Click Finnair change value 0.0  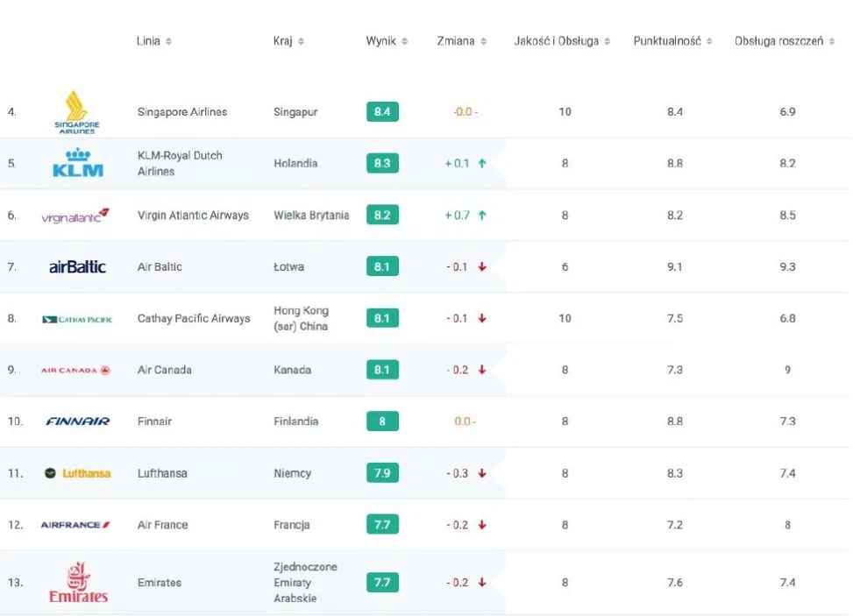pos(465,421)
